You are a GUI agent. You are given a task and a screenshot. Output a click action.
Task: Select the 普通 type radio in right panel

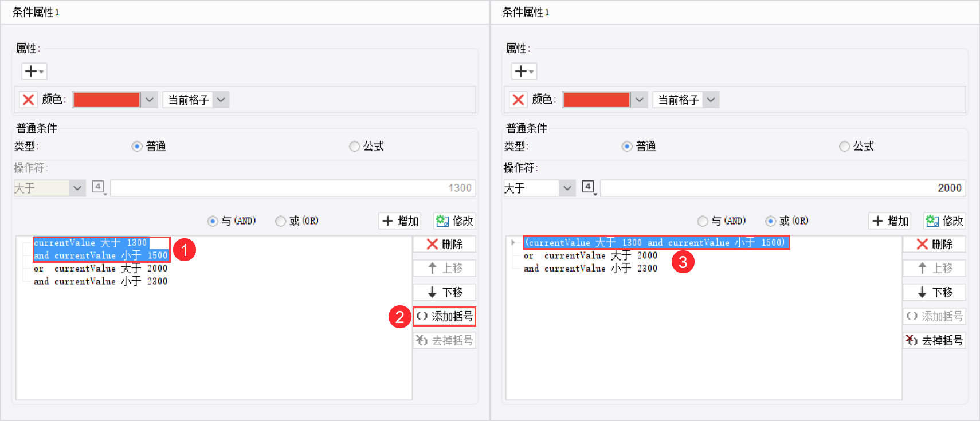click(x=627, y=147)
